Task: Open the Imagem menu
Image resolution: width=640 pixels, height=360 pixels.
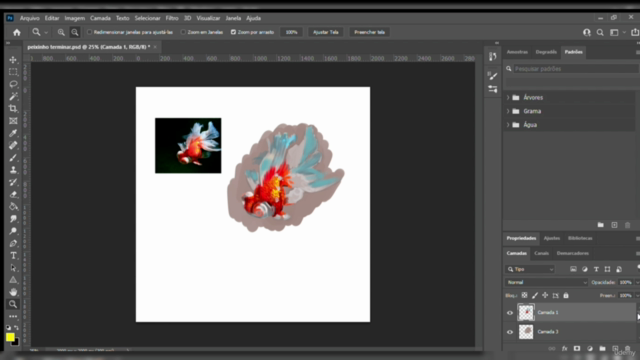Action: [x=74, y=18]
